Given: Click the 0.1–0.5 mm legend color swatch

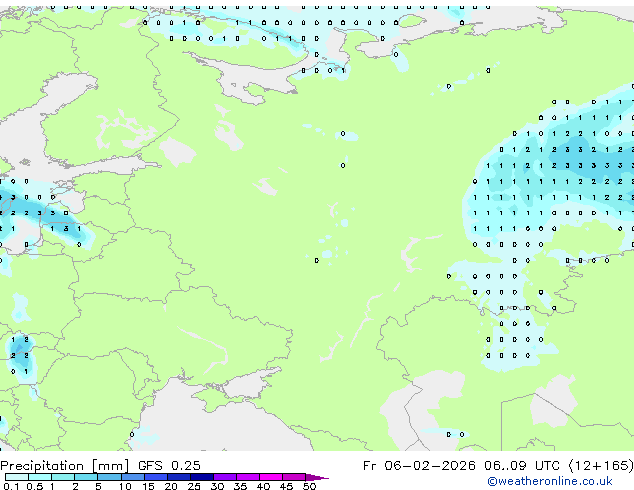Looking at the screenshot, I should click(x=17, y=477).
